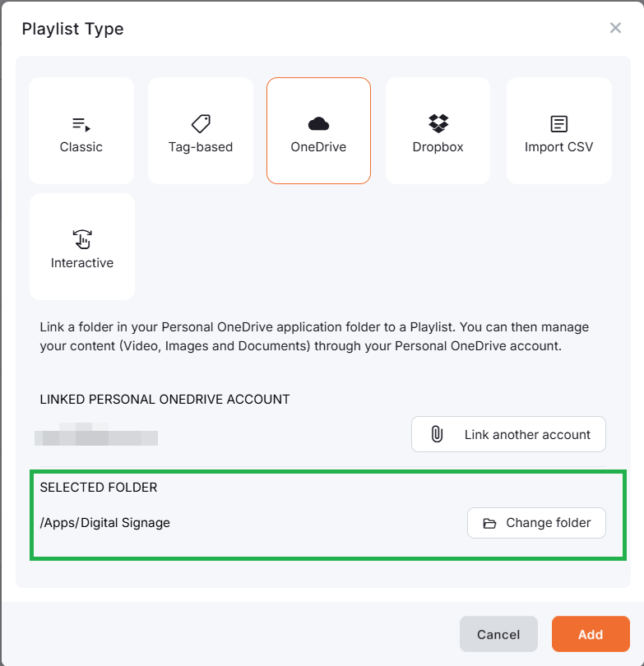Cancel the Playlist Type dialog
Screen dimensions: 644x666
coord(498,634)
